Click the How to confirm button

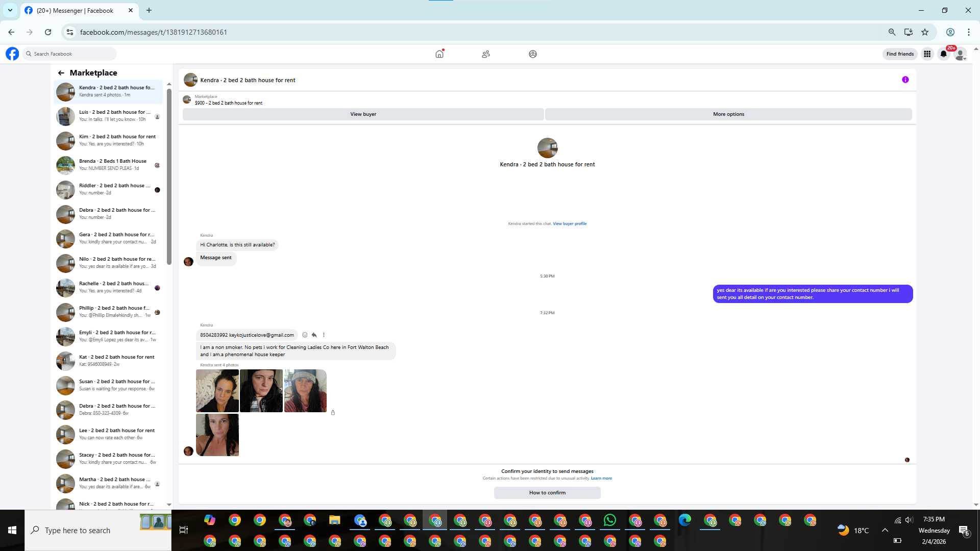pyautogui.click(x=547, y=493)
